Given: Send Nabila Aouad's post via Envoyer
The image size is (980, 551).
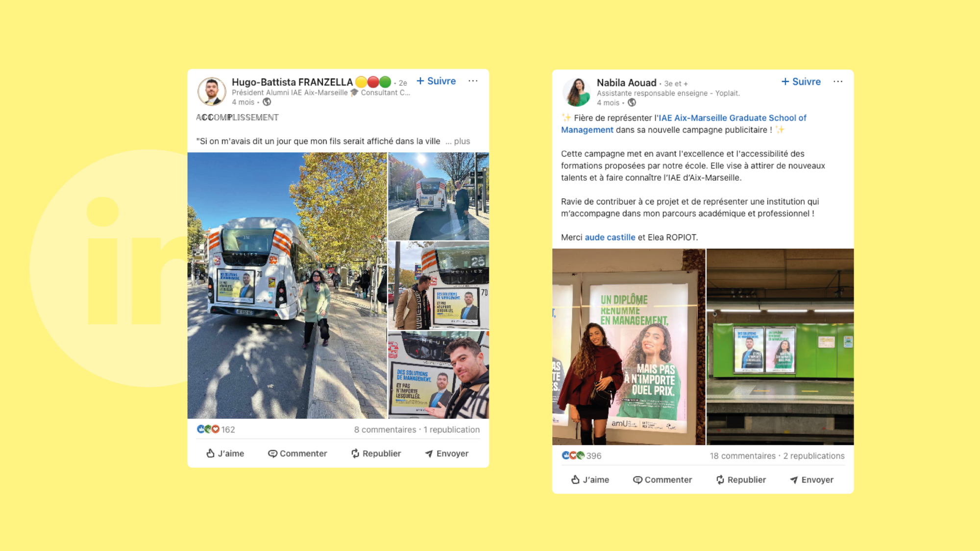Looking at the screenshot, I should click(x=811, y=480).
